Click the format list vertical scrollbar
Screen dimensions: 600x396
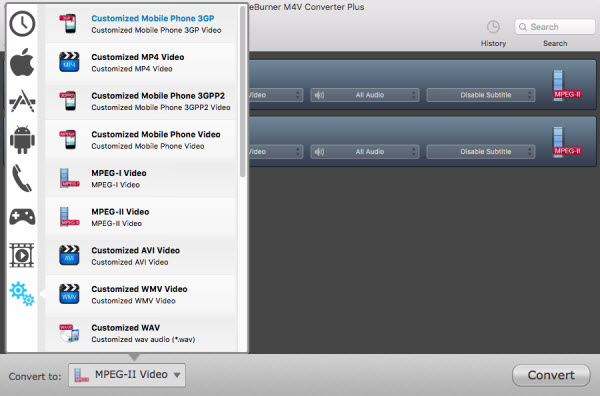pos(242,92)
